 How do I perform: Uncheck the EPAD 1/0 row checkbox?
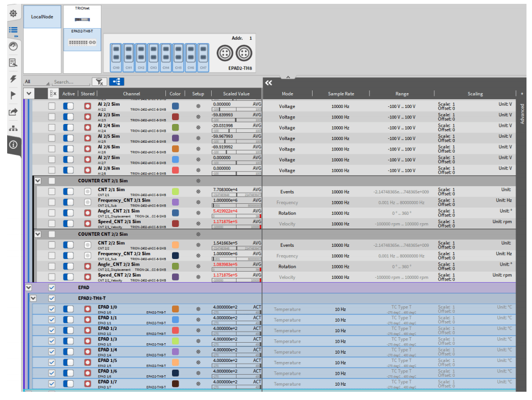pyautogui.click(x=52, y=309)
